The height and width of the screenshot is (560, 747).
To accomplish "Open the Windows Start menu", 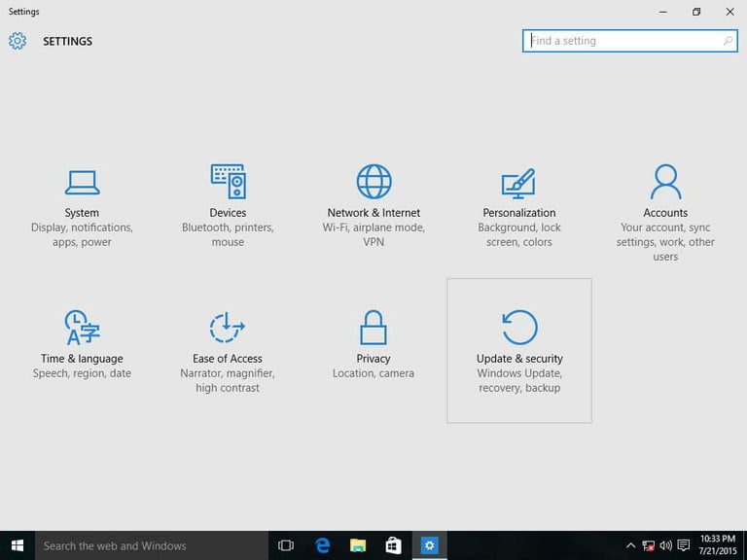I will [x=18, y=545].
